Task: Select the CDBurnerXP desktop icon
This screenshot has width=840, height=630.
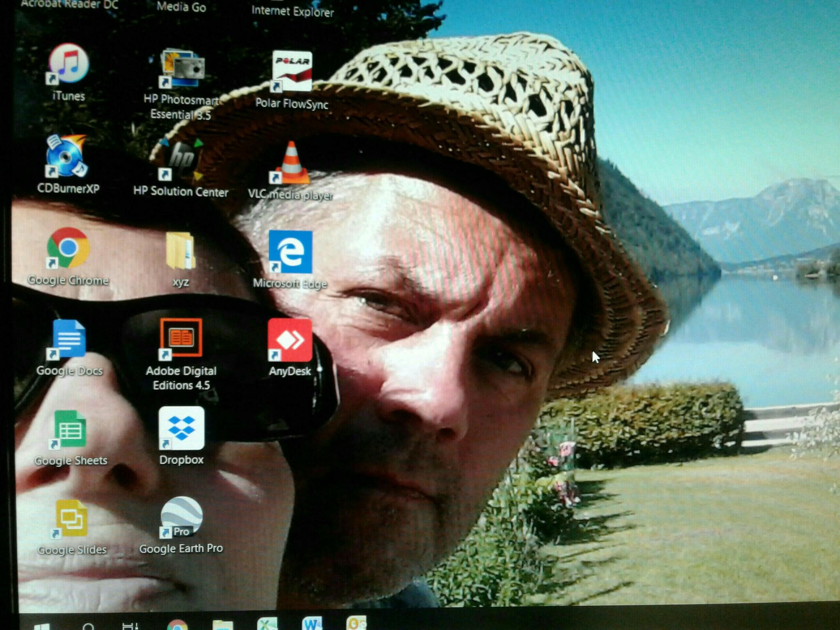Action: tap(67, 156)
